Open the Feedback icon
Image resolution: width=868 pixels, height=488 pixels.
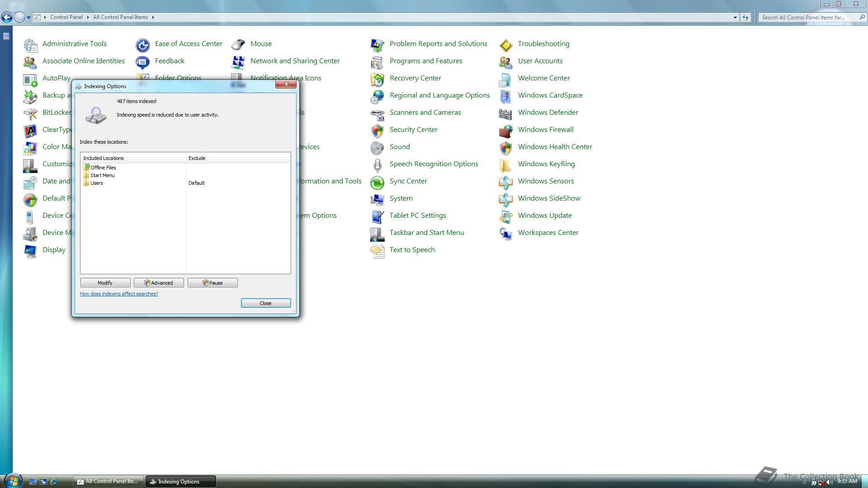click(143, 62)
